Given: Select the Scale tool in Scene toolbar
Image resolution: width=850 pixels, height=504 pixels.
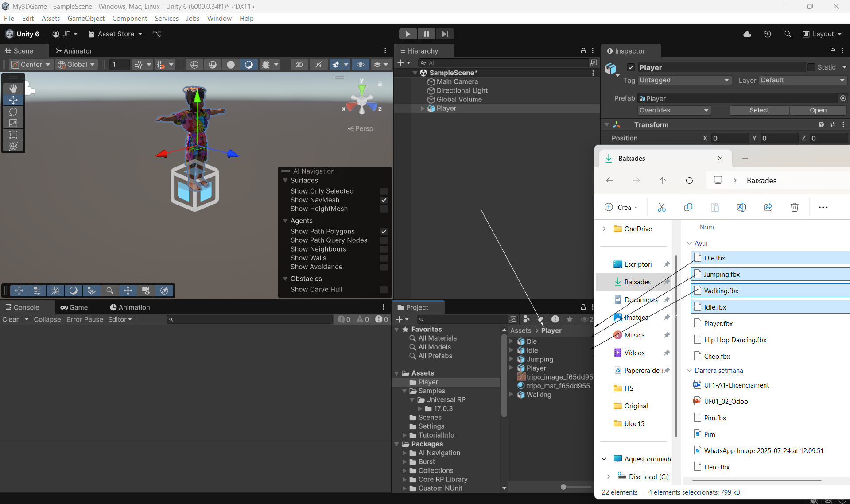Looking at the screenshot, I should 13,123.
